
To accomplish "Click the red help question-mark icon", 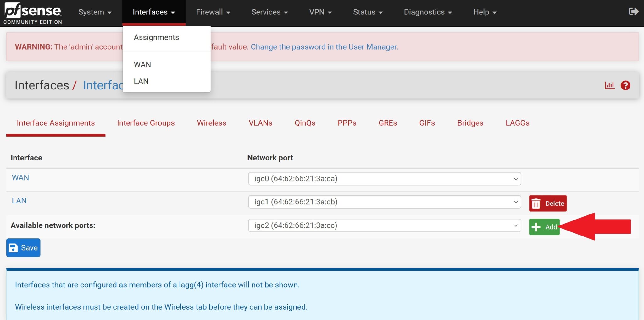I will coord(625,85).
